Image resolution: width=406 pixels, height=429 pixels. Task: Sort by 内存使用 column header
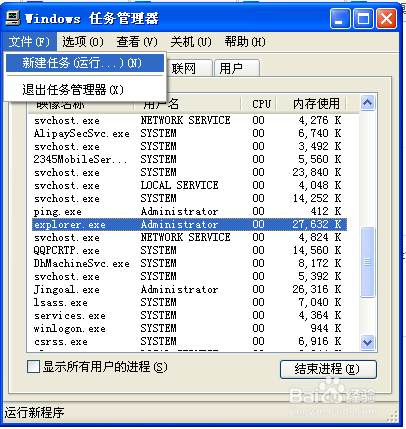click(311, 104)
